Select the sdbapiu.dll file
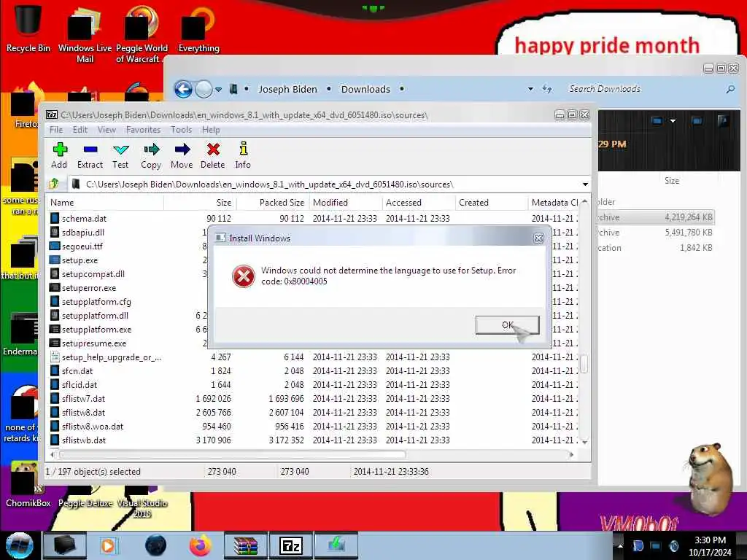 (x=83, y=233)
